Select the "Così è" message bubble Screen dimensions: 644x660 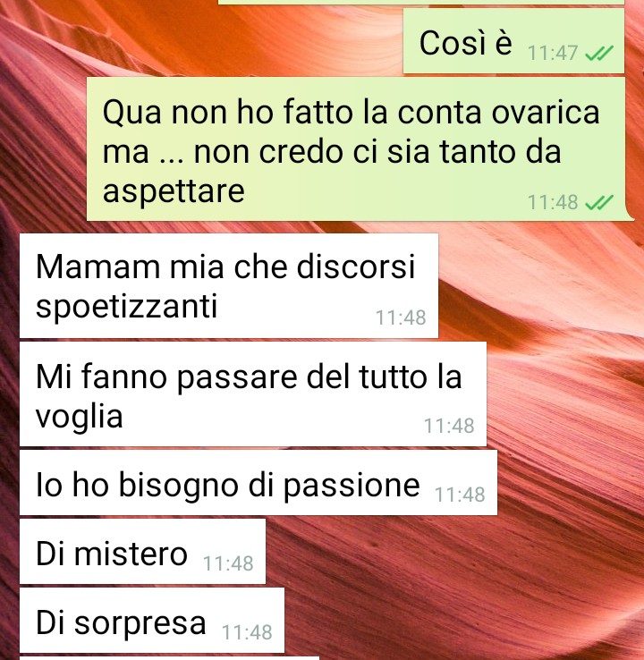513,41
